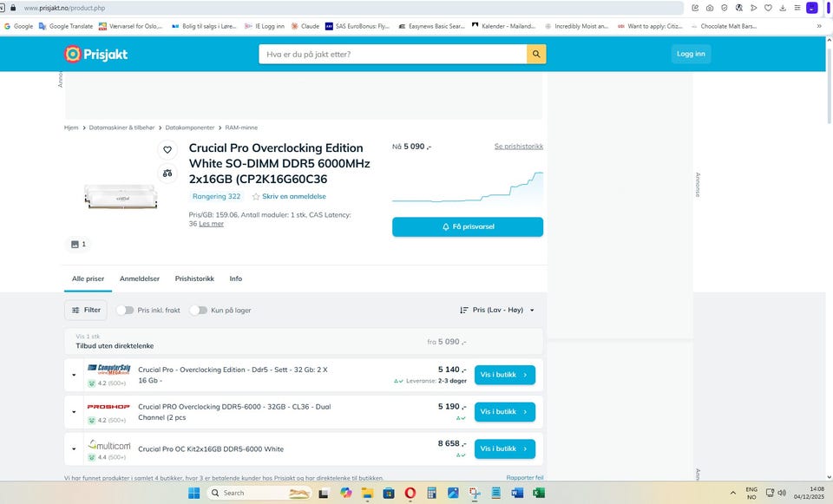833x504 pixels.
Task: Click the Windows taskbar Search box
Action: click(260, 494)
